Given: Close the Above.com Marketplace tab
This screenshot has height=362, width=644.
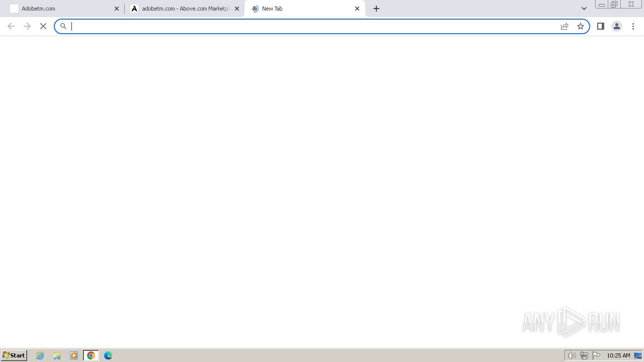Looking at the screenshot, I should tap(237, 9).
